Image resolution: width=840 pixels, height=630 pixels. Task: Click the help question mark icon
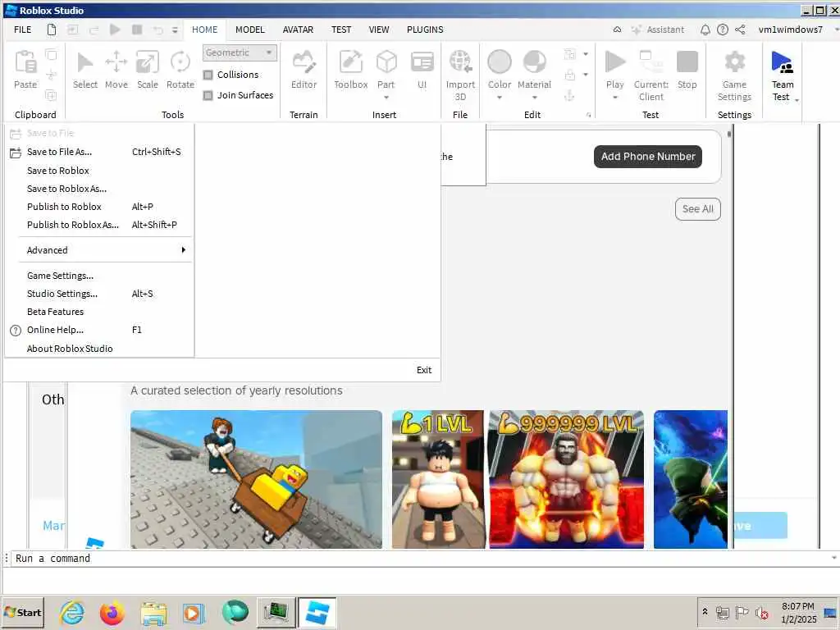722,30
